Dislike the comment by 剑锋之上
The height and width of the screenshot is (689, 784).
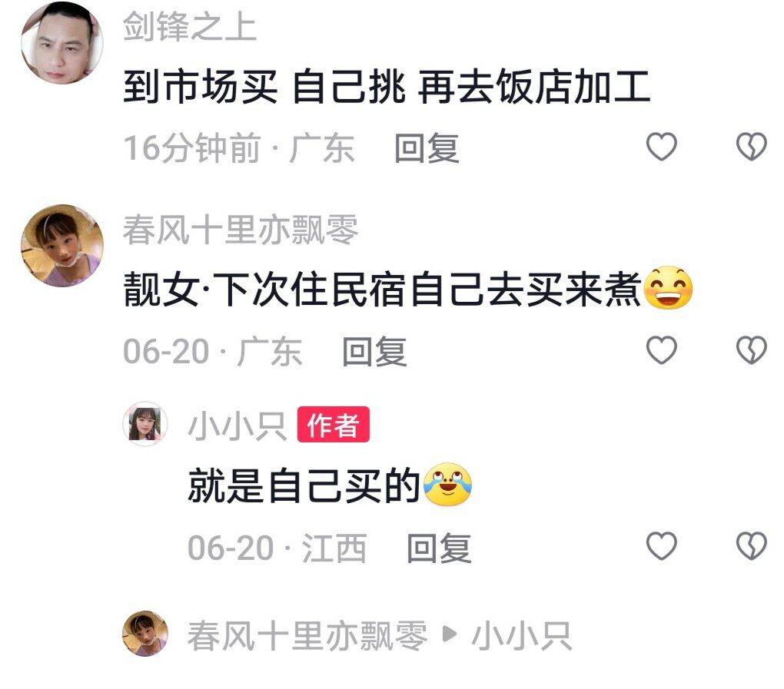751,147
